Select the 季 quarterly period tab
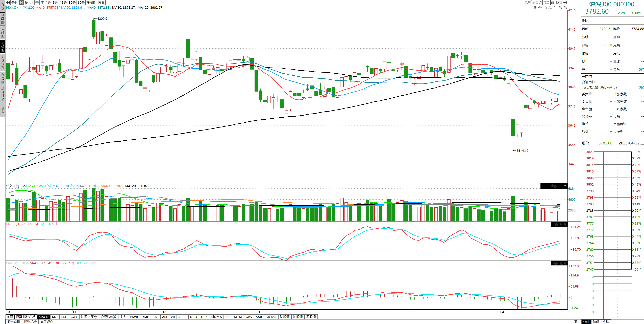 [x=37, y=3]
